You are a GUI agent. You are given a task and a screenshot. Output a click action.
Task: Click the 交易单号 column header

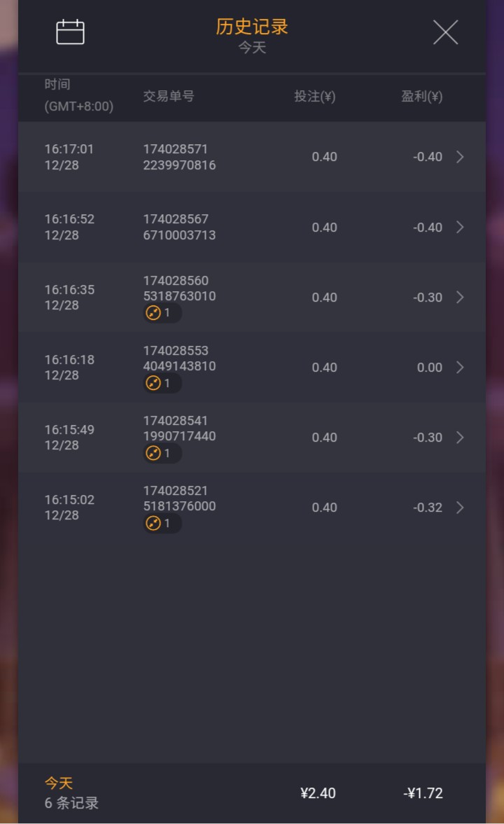[x=169, y=96]
